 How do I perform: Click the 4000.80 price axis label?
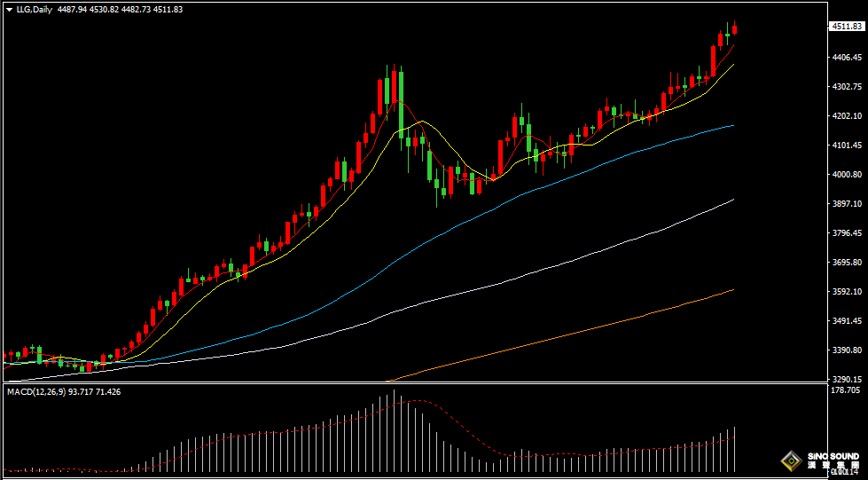pyautogui.click(x=846, y=175)
